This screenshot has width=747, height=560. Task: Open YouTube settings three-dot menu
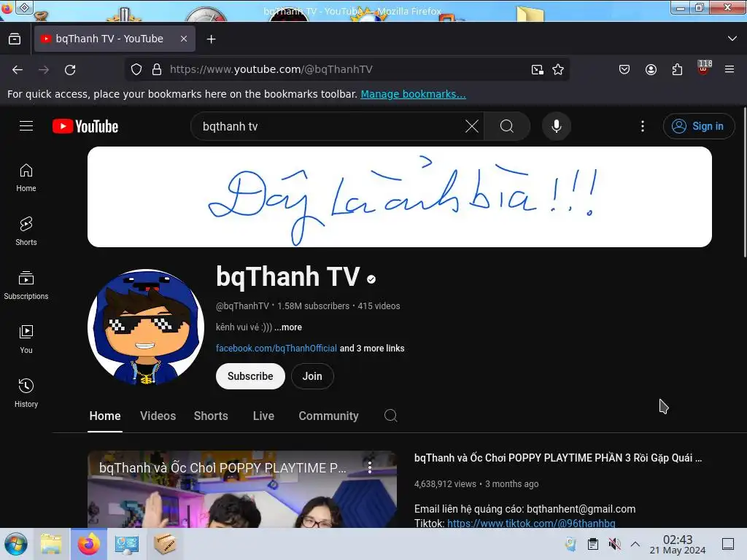click(642, 126)
